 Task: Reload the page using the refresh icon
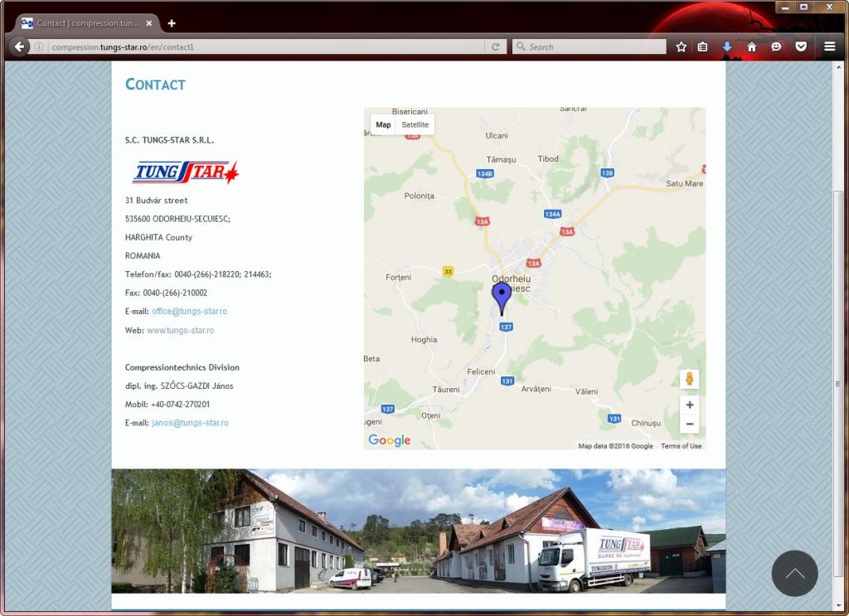[x=496, y=47]
